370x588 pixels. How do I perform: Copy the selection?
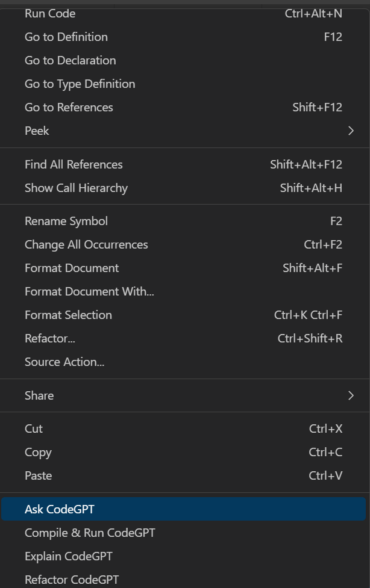pos(38,452)
